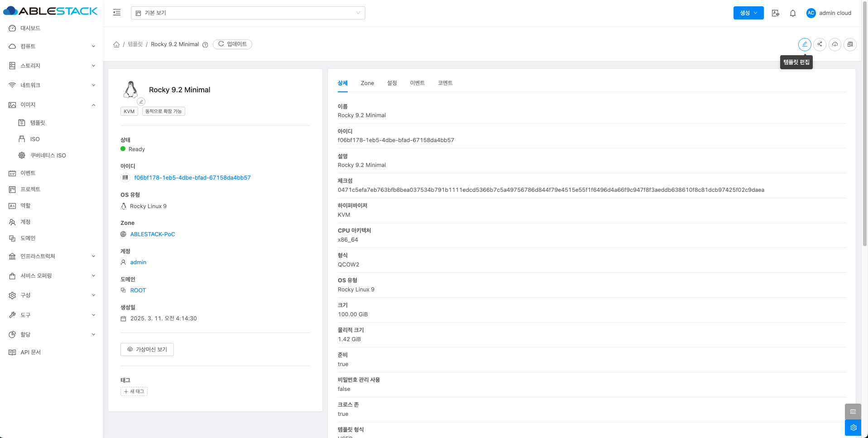Open the blue template ID link under 아이디

(x=192, y=178)
